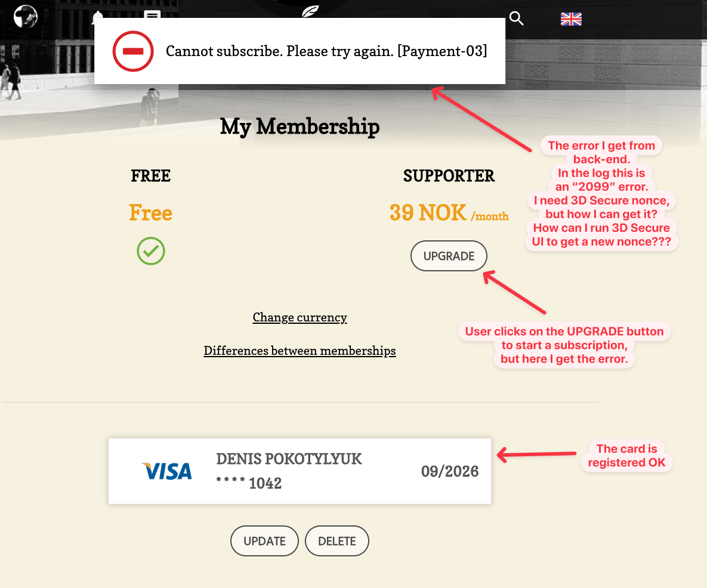707x588 pixels.
Task: Switch language via the UK flag
Action: (x=571, y=19)
